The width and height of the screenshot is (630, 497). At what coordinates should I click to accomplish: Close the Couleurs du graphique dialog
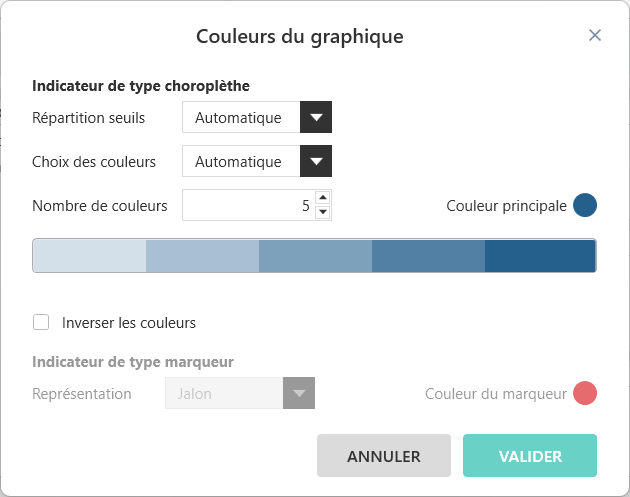(x=595, y=36)
